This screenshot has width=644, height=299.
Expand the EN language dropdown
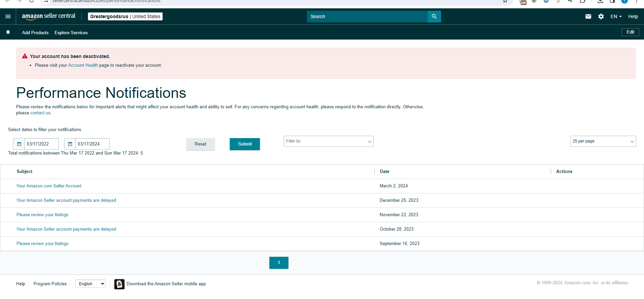coord(616,16)
